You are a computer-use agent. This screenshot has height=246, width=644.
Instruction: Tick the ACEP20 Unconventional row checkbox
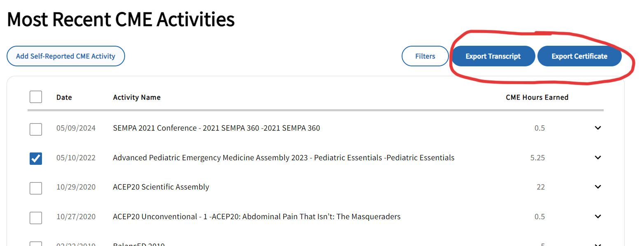coord(36,217)
